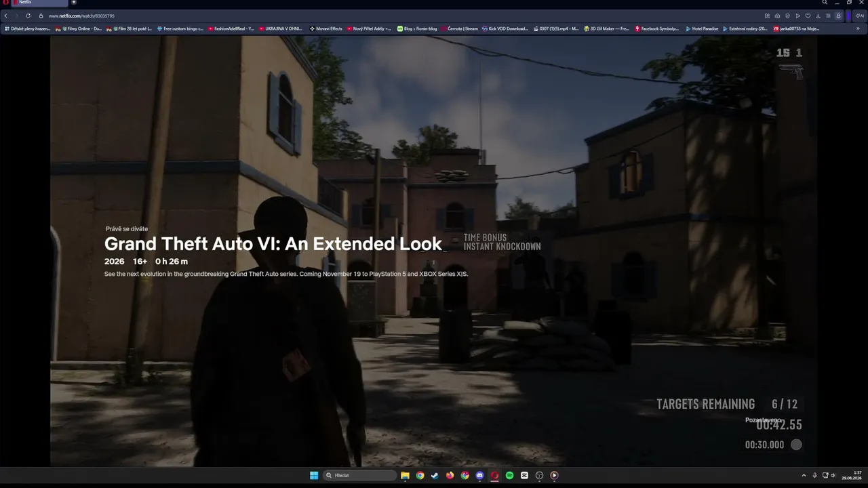Screen dimensions: 868x488
Task: Open the UKRAJINA V OHNI bookmark
Action: (281, 28)
